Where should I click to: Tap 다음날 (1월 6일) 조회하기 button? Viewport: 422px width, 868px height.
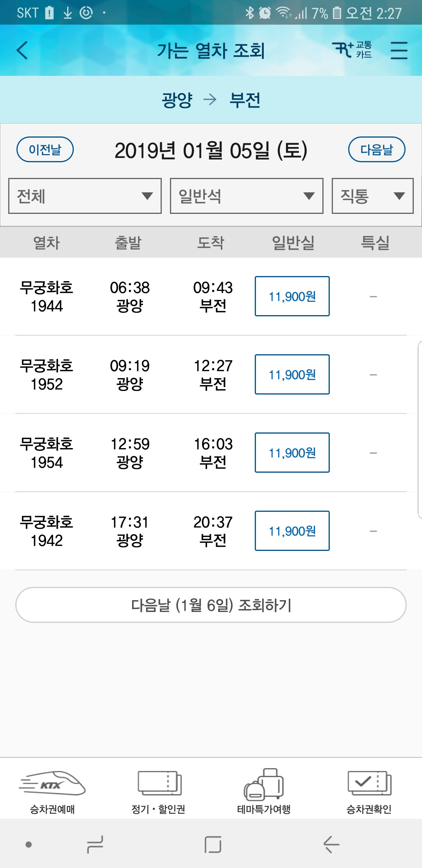coord(211,605)
